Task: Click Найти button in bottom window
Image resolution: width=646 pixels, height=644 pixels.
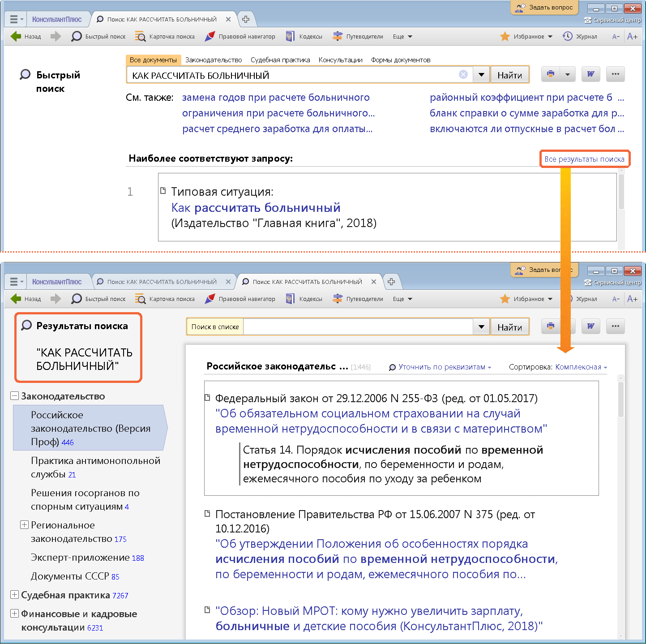Action: pyautogui.click(x=509, y=327)
